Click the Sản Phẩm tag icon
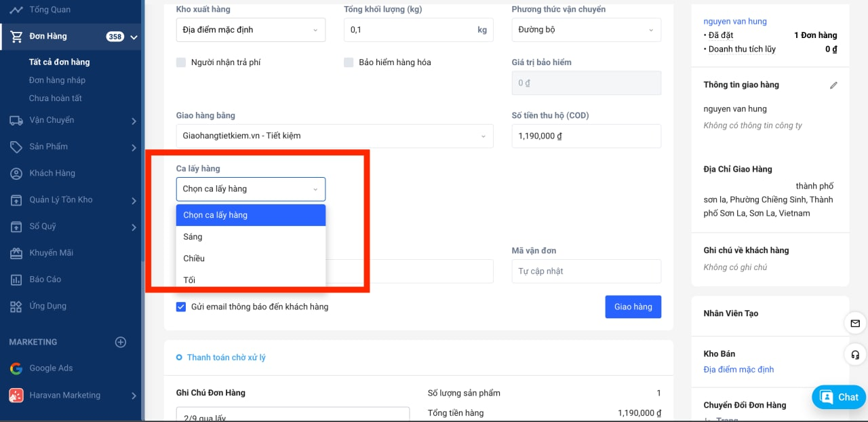Image resolution: width=868 pixels, height=422 pixels. [x=16, y=147]
